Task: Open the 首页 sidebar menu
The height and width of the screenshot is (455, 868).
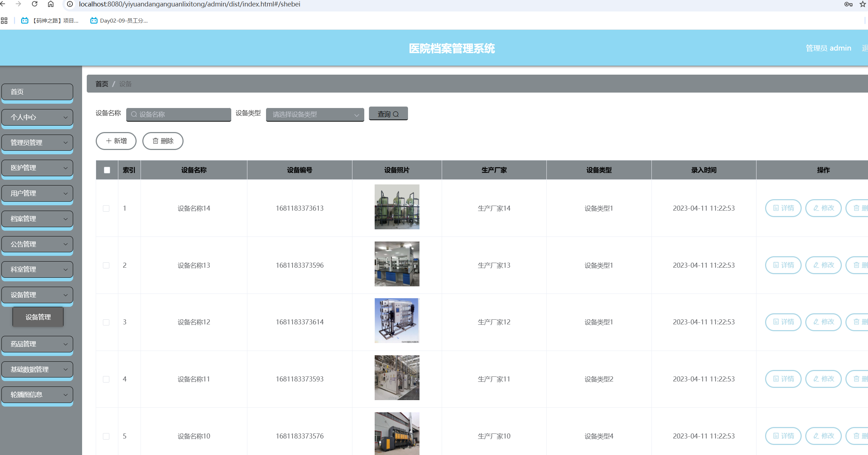Action: pyautogui.click(x=37, y=92)
